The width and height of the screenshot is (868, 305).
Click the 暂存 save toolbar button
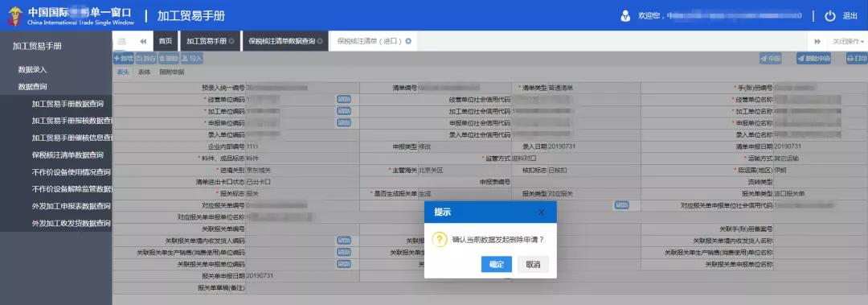pyautogui.click(x=145, y=58)
